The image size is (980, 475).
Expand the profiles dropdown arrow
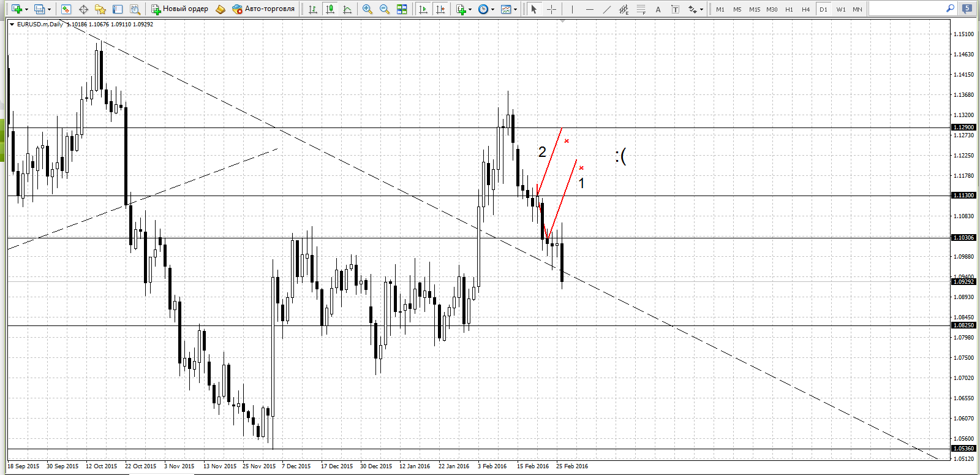(x=49, y=10)
